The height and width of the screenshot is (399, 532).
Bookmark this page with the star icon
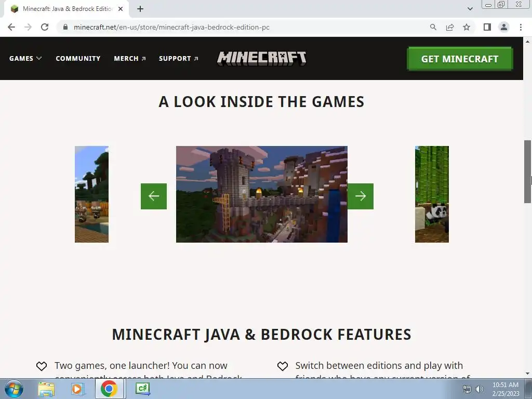tap(467, 27)
